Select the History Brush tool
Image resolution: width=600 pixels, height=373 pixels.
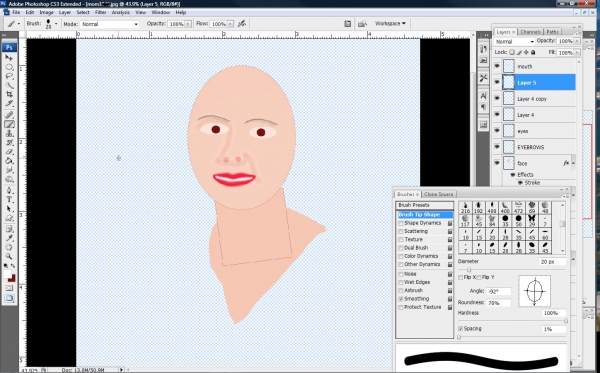(9, 142)
